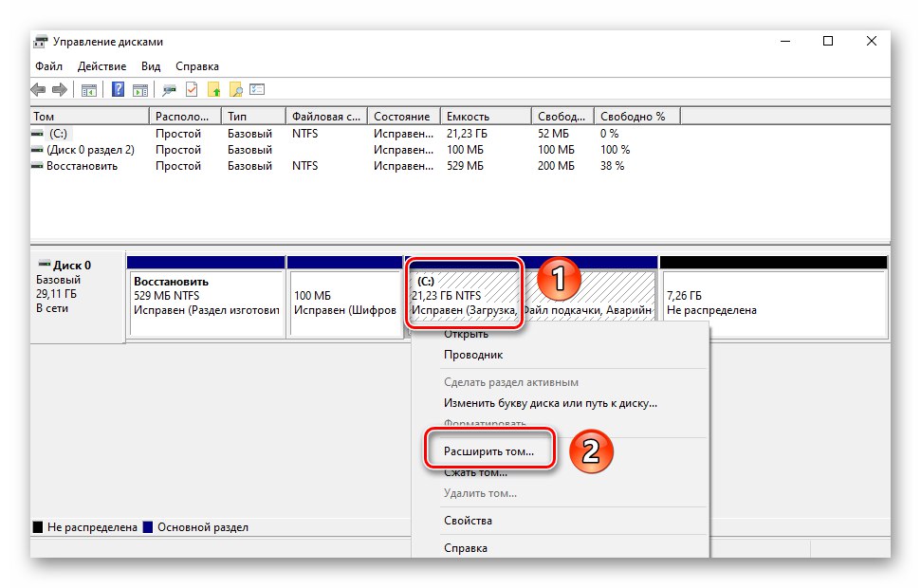Select Свойства in the context menu
The height and width of the screenshot is (588, 921).
click(469, 521)
